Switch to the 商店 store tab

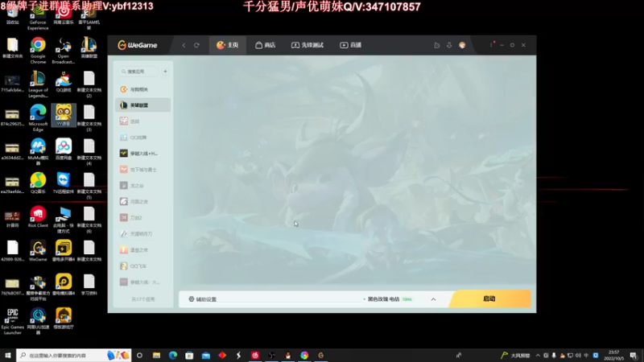(266, 45)
